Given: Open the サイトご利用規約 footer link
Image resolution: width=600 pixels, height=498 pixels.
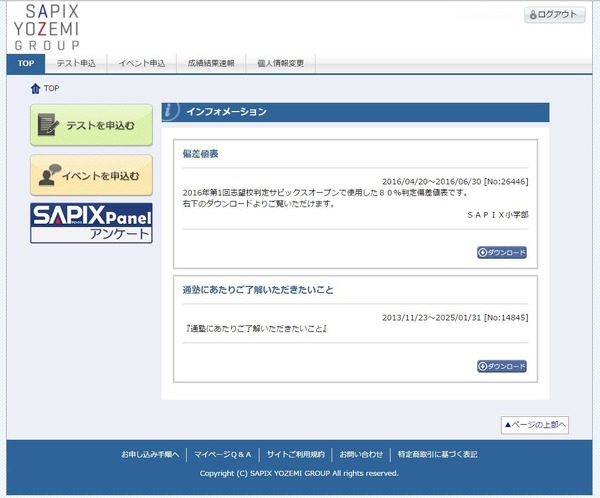Looking at the screenshot, I should pos(295,454).
